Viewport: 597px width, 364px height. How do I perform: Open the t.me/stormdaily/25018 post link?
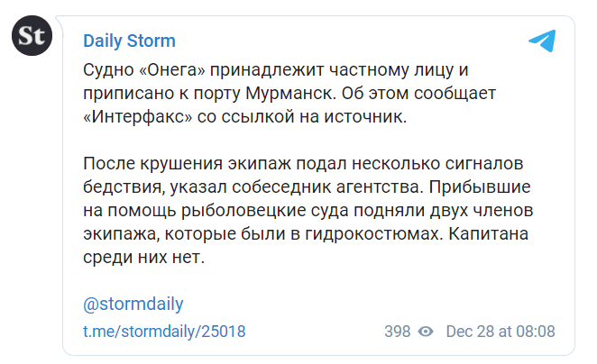click(x=164, y=331)
